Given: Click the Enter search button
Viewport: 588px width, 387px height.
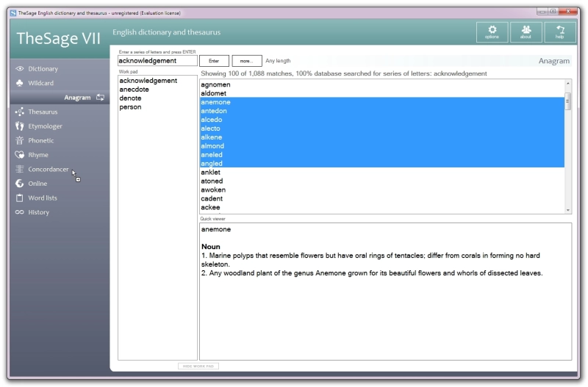Looking at the screenshot, I should [x=214, y=61].
